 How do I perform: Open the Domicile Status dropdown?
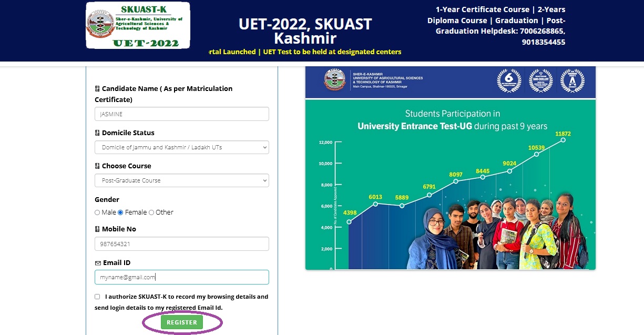point(182,147)
